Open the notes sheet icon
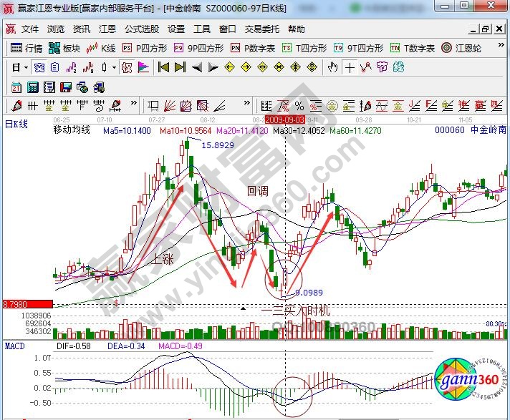Image resolution: width=510 pixels, height=420 pixels. click(x=49, y=87)
